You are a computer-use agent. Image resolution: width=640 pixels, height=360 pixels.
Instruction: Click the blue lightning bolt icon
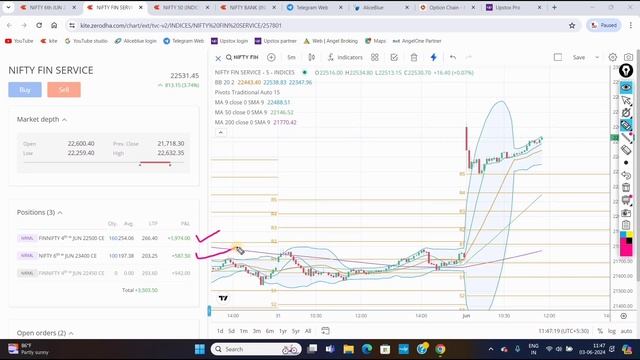point(433,58)
